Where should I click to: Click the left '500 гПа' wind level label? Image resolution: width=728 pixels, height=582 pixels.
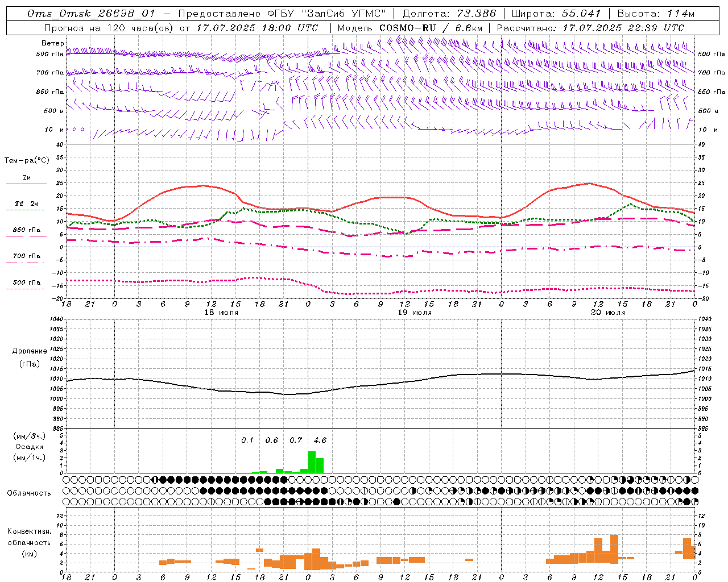50,54
